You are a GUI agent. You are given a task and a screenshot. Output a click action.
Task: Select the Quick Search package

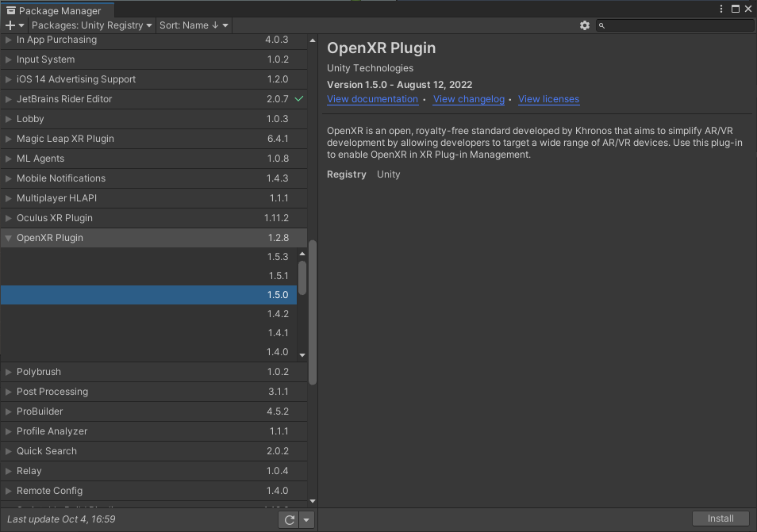coord(153,451)
